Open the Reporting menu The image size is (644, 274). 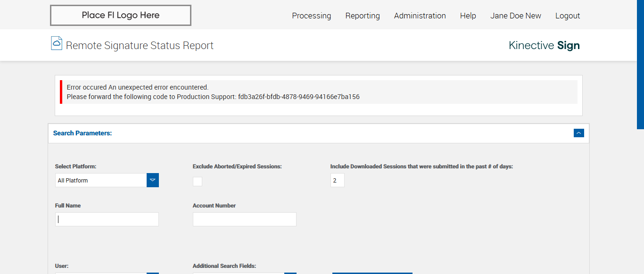click(x=363, y=16)
